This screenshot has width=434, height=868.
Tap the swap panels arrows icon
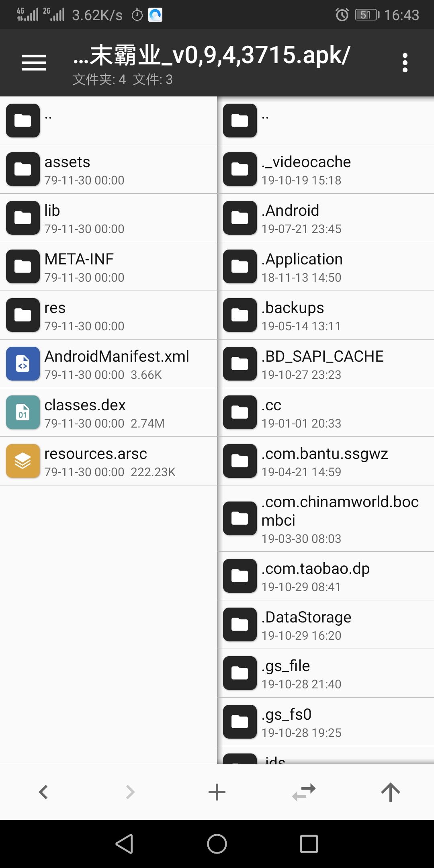click(304, 792)
